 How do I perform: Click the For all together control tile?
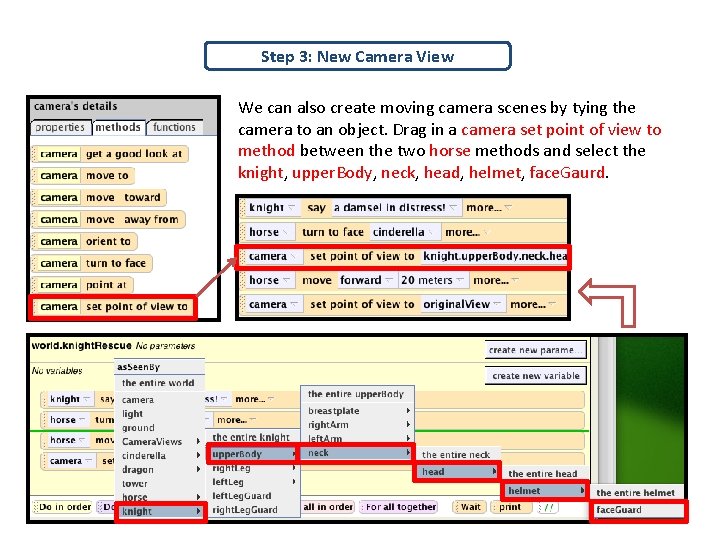click(399, 507)
